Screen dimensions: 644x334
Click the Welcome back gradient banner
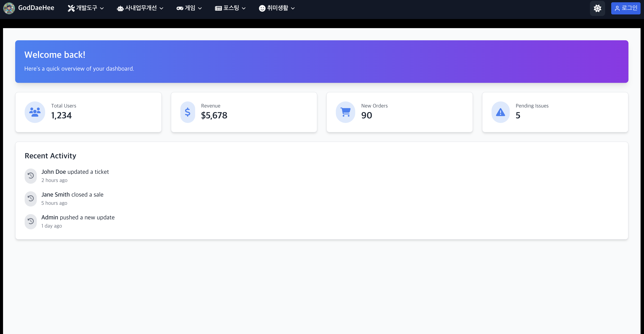(321, 61)
